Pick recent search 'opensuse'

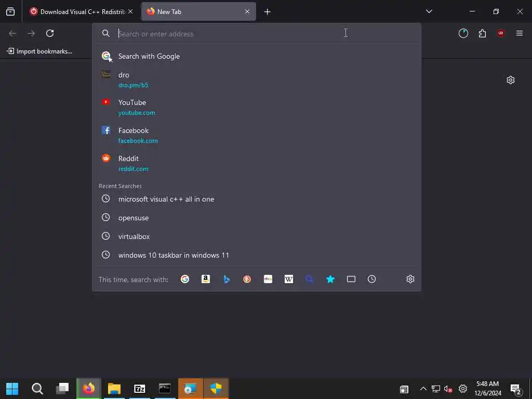[x=257, y=218]
